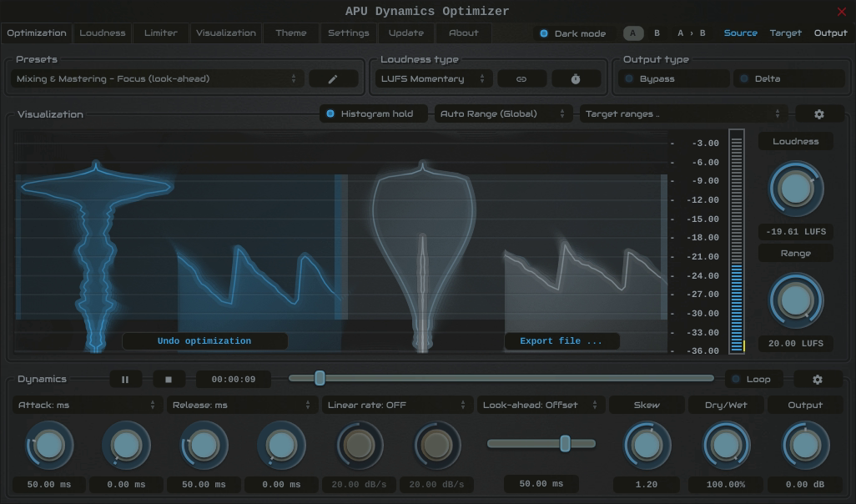Click the link icon beside LUFS Momentary
856x504 pixels.
pos(521,79)
